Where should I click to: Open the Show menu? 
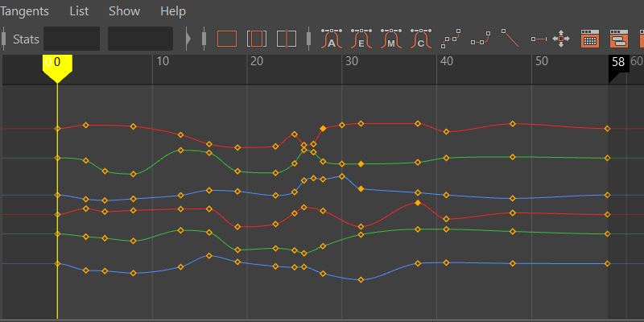pyautogui.click(x=124, y=11)
